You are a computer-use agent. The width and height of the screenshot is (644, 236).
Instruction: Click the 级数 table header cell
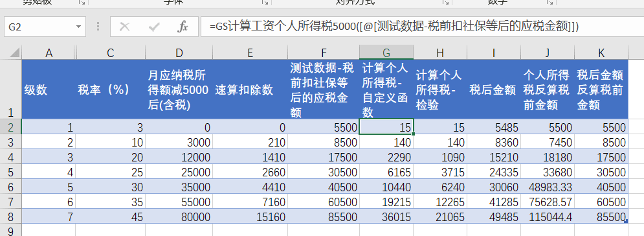click(x=49, y=89)
